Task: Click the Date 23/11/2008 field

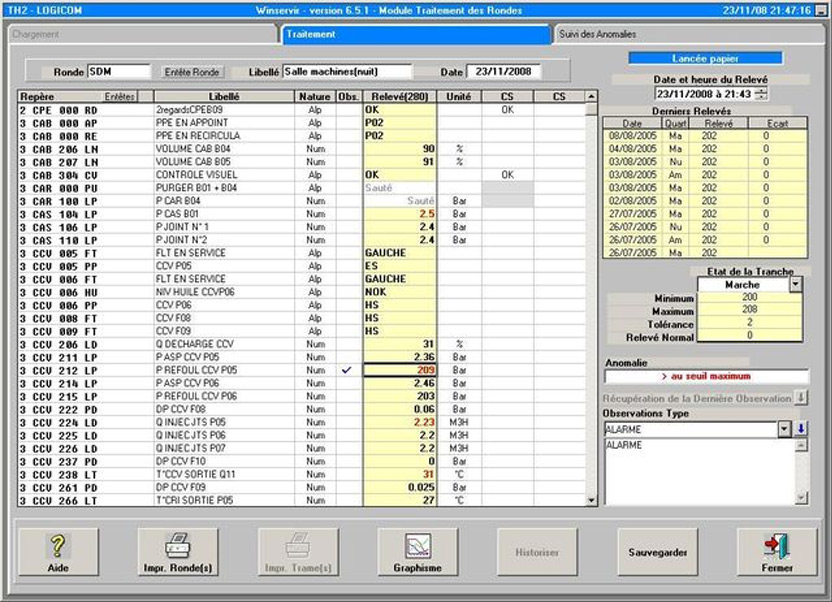Action: [503, 72]
